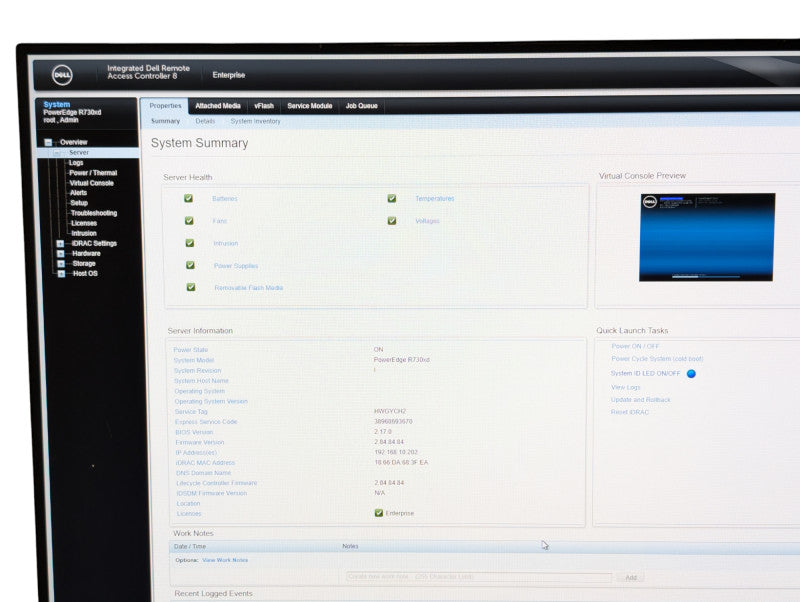
Task: Open the Batteries health link
Action: coord(224,198)
